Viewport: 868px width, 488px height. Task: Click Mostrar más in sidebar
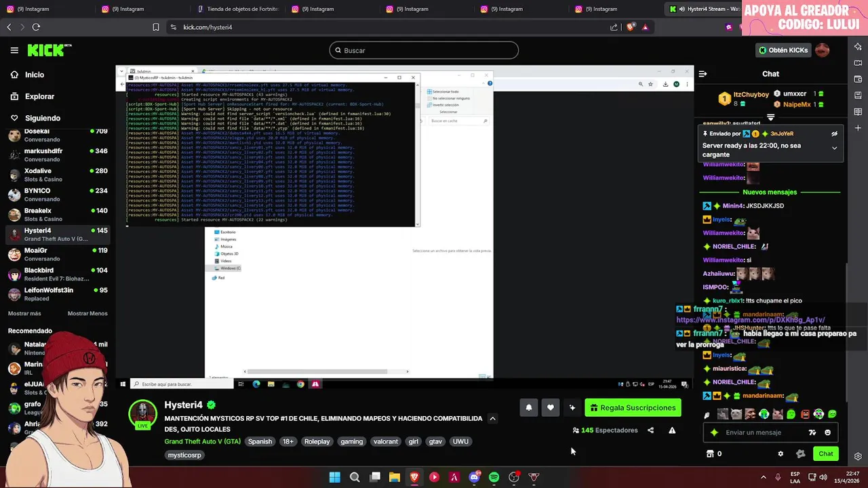point(24,314)
